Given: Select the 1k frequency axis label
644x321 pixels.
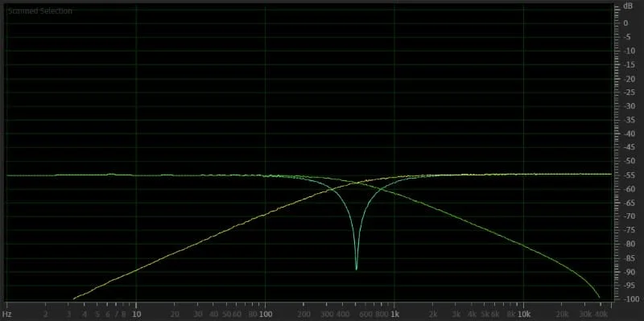Looking at the screenshot, I should [394, 315].
